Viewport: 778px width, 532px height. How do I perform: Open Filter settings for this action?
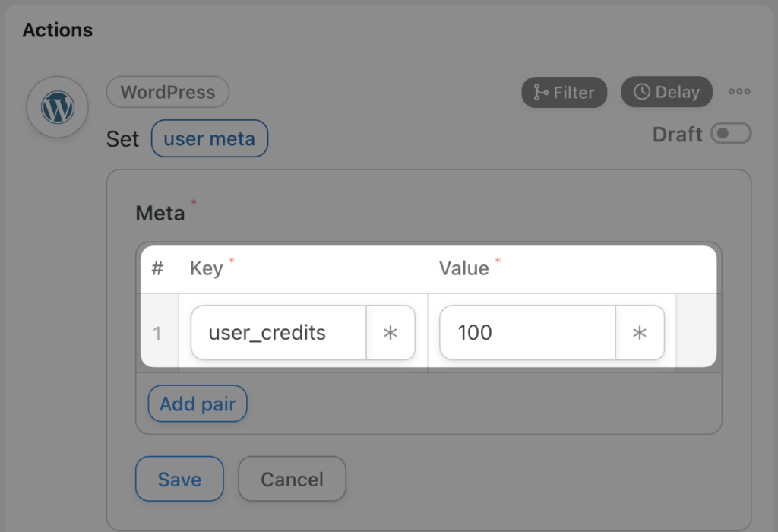tap(565, 92)
